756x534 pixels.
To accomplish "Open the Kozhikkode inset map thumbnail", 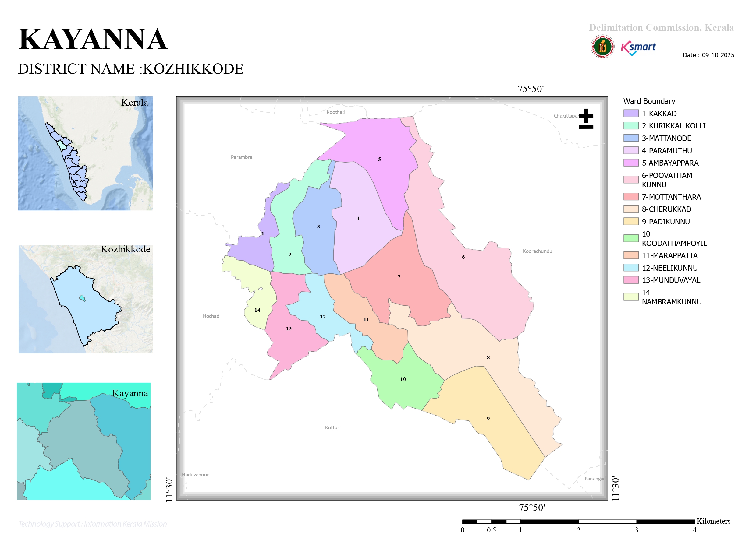I will coord(86,299).
